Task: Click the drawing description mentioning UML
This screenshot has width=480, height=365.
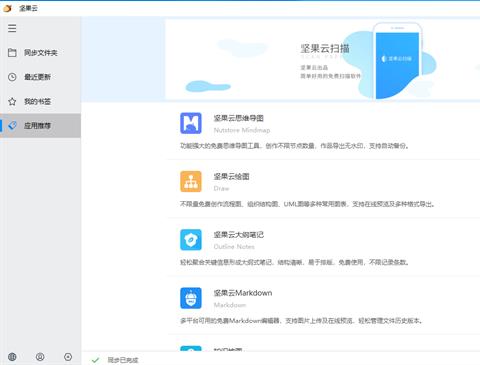Action: tap(308, 204)
